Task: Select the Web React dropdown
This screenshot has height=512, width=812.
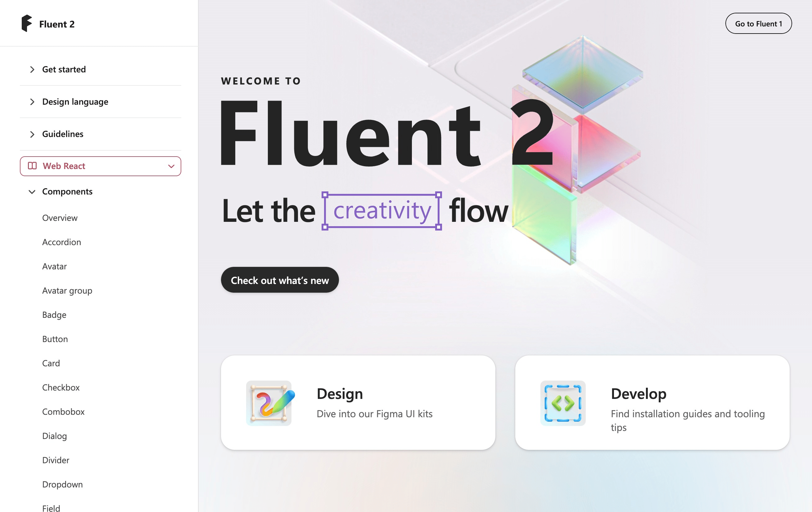Action: (100, 166)
